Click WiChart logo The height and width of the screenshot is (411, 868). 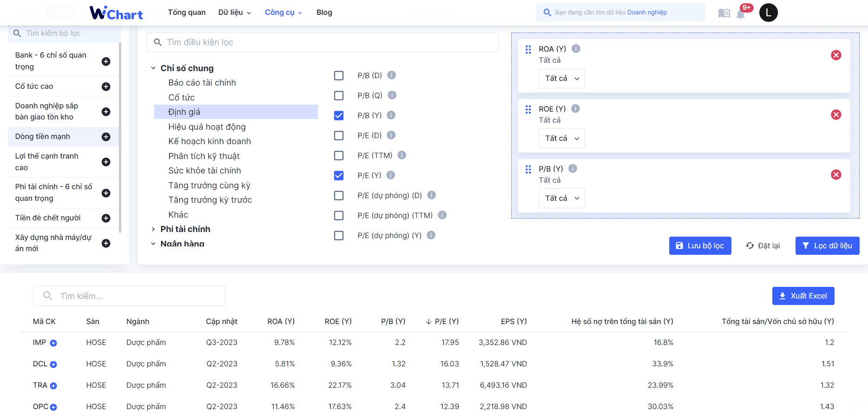click(116, 13)
